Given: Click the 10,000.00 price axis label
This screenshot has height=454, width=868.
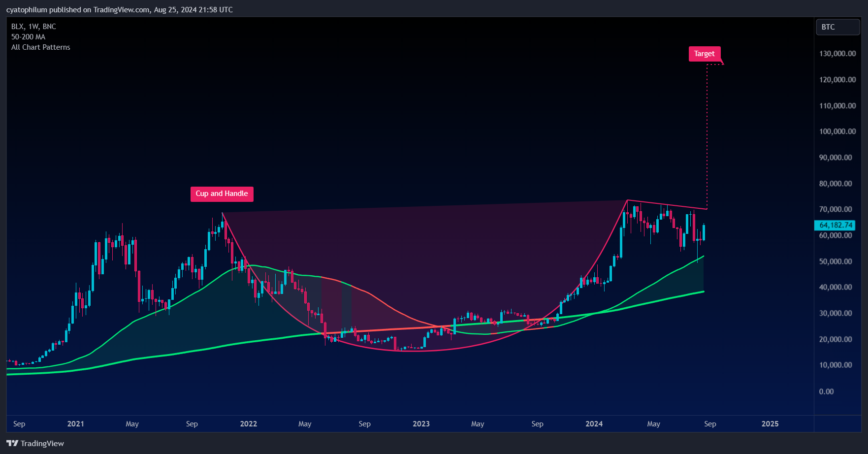Looking at the screenshot, I should pyautogui.click(x=835, y=365).
